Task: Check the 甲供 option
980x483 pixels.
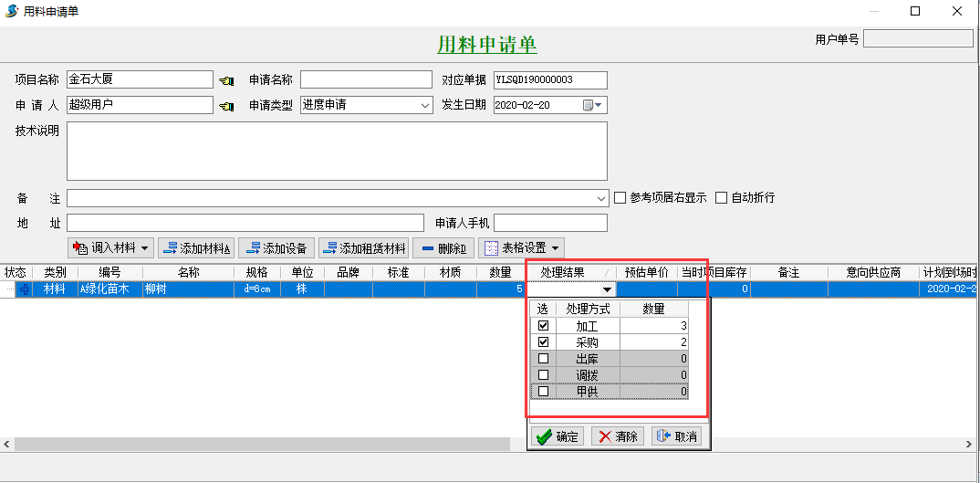Action: point(543,391)
